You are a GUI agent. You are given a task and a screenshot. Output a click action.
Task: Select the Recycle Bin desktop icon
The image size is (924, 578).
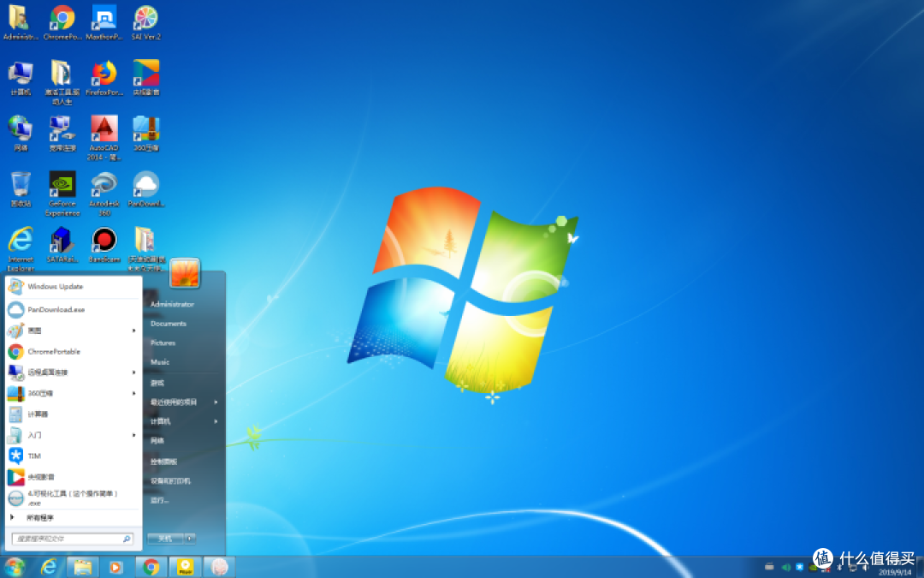point(20,188)
